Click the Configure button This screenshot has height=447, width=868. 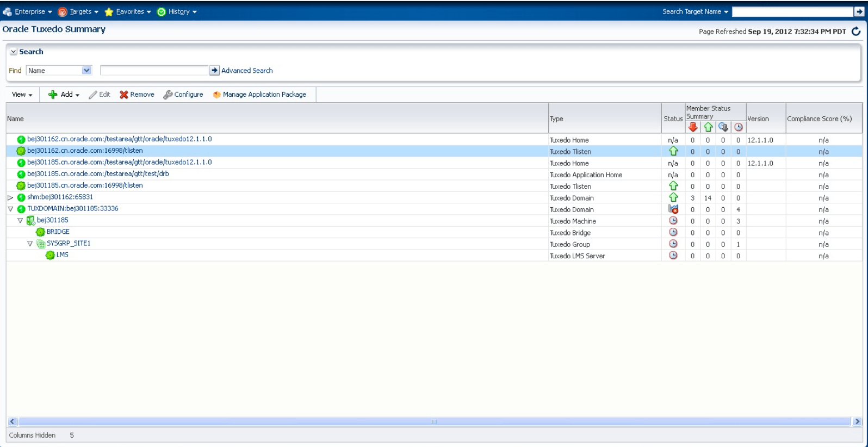click(183, 95)
